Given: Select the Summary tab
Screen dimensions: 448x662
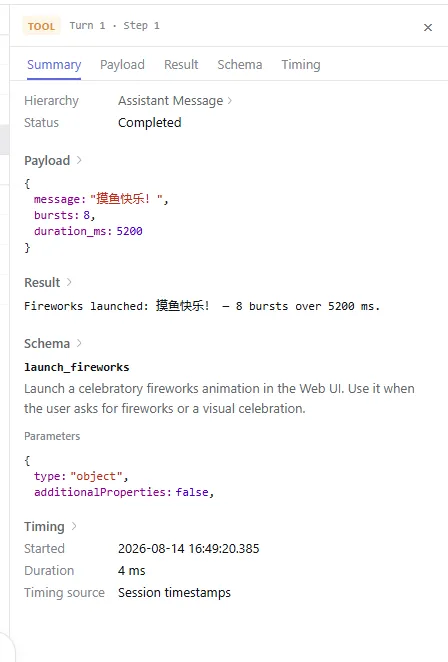Looking at the screenshot, I should [54, 65].
